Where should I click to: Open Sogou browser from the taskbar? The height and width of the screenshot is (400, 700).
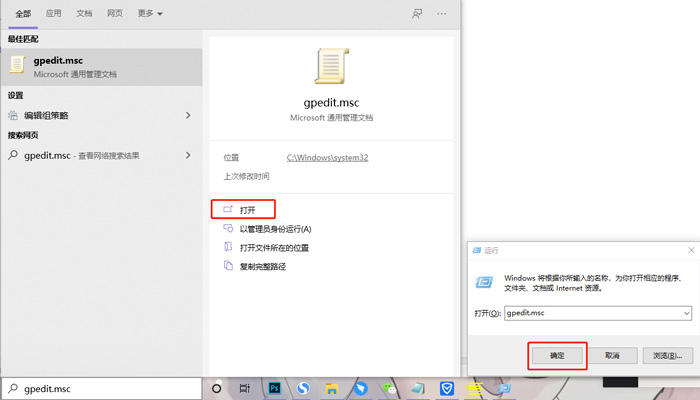pyautogui.click(x=303, y=388)
